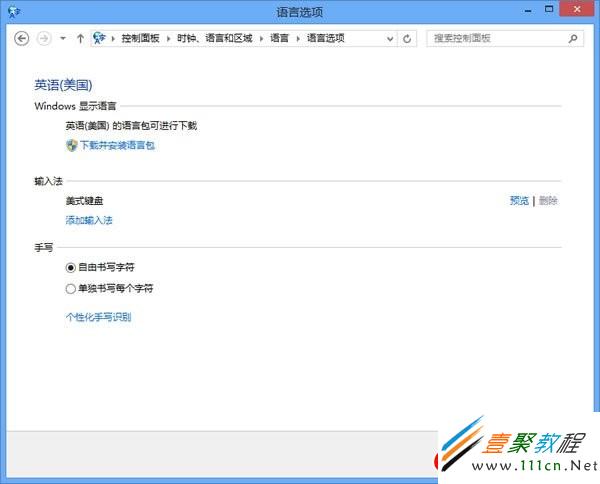Click the 英语(美国) 的语言包可进行下载 text
The height and width of the screenshot is (484, 600).
pyautogui.click(x=131, y=125)
